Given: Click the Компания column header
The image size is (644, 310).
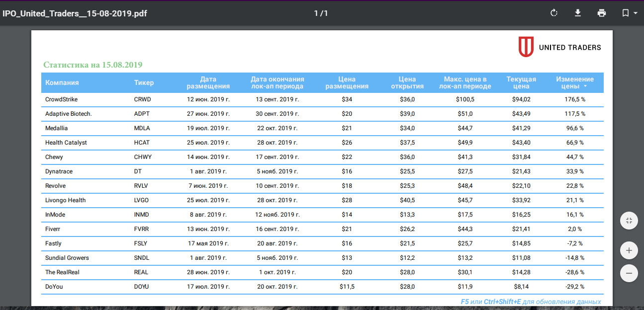Looking at the screenshot, I should (x=62, y=83).
